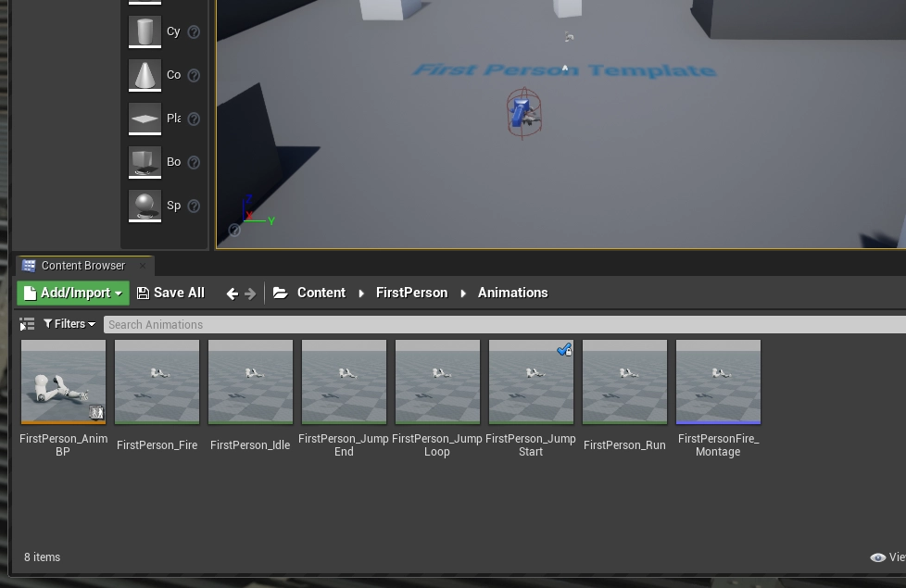
Task: Click the 8 items status text
Action: (x=43, y=557)
